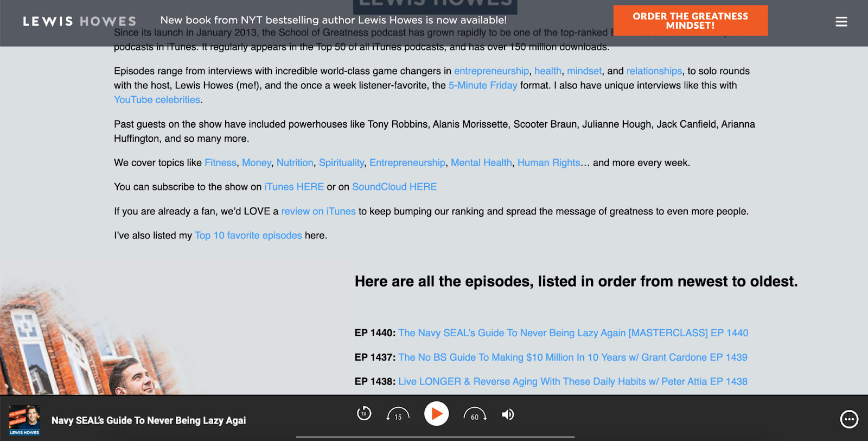Open the player more options menu
This screenshot has width=868, height=441.
[x=849, y=419]
